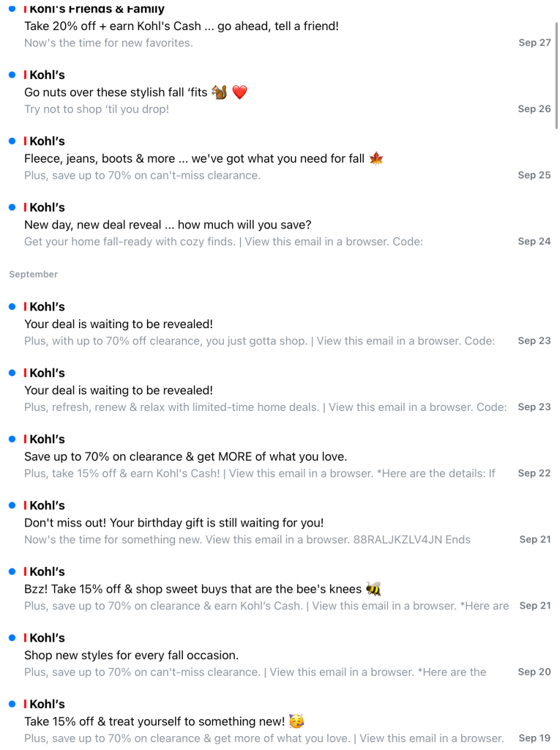Click the September section header
The height and width of the screenshot is (750, 560).
click(x=34, y=274)
